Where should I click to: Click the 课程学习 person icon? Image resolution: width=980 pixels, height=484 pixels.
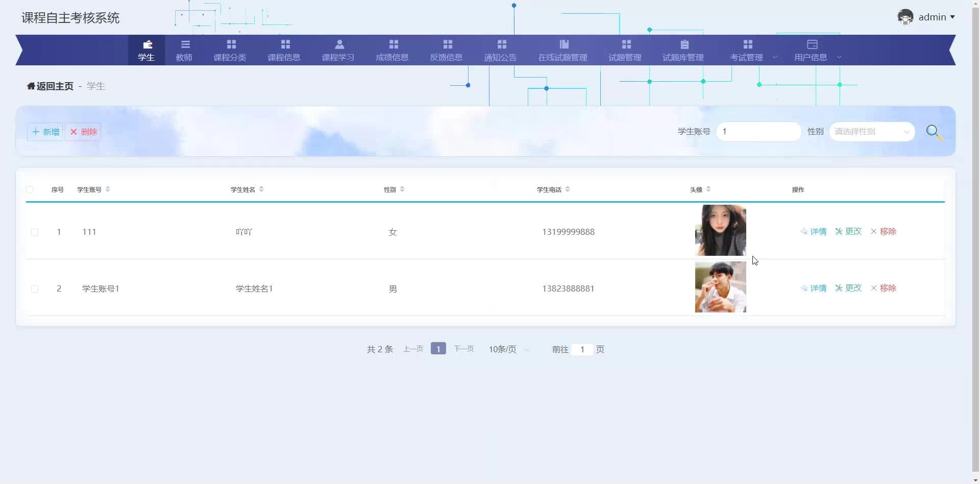click(339, 44)
